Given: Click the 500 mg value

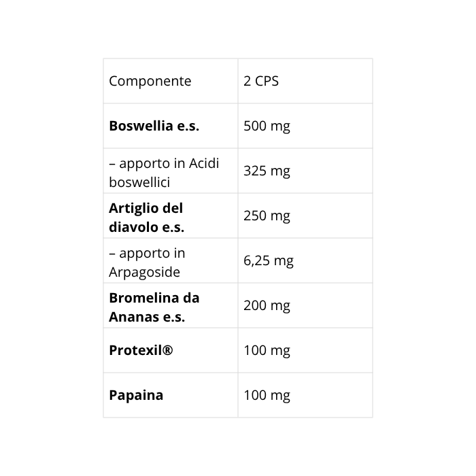Looking at the screenshot, I should (267, 126).
